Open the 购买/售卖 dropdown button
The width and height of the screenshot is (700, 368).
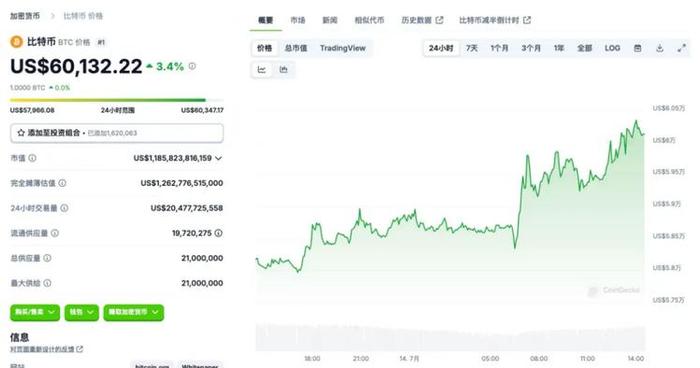35,312
